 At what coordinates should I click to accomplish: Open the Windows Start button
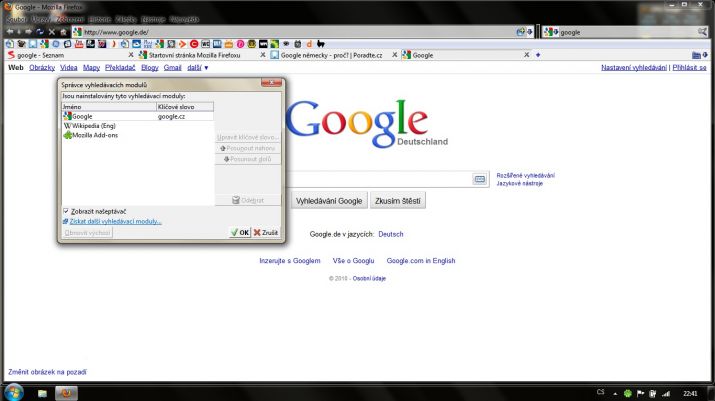pyautogui.click(x=13, y=393)
